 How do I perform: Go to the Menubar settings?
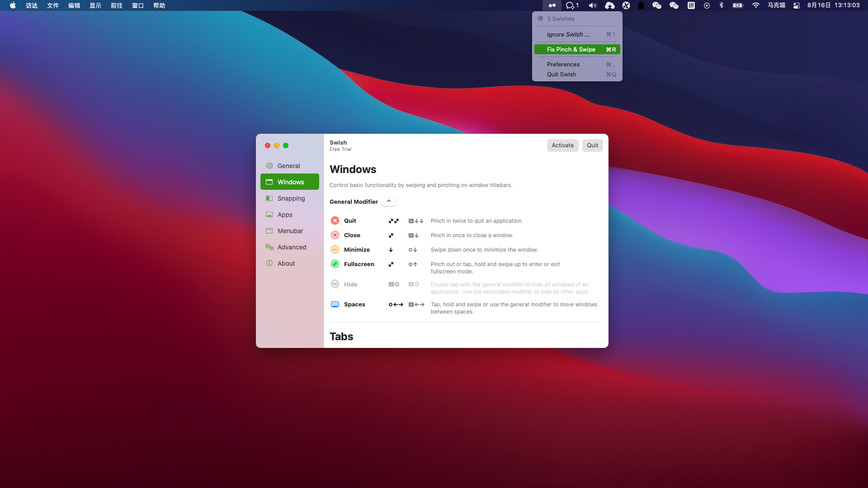tap(290, 231)
